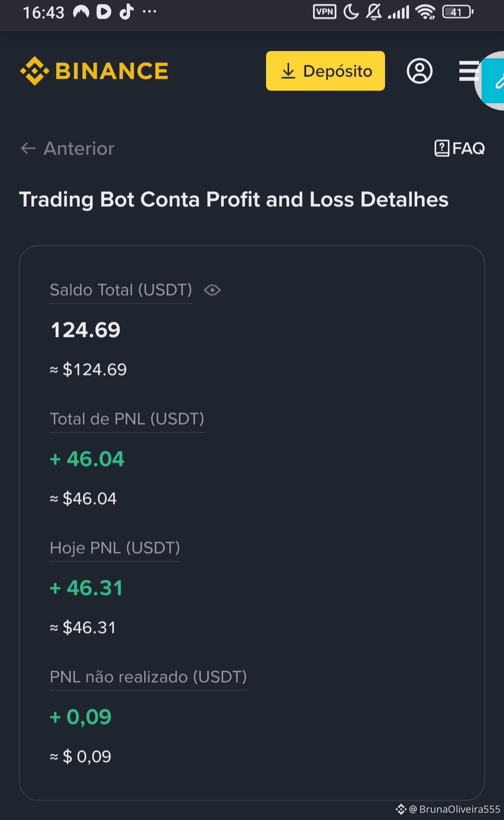Click the Binance logo
The image size is (504, 820).
(94, 71)
